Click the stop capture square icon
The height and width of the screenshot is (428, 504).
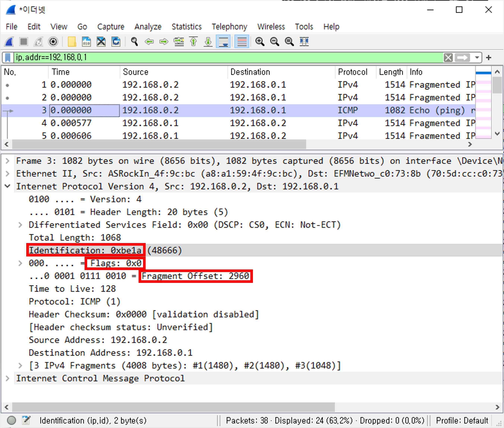tap(23, 42)
